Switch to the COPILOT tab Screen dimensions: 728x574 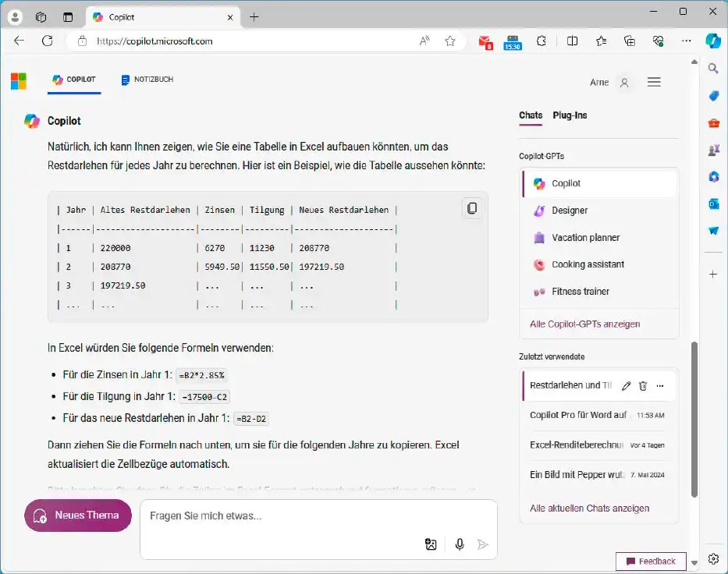coord(74,80)
